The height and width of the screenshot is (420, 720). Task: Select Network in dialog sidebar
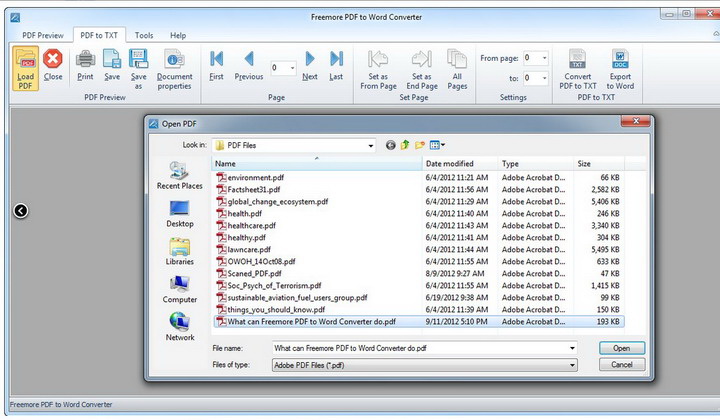(180, 327)
